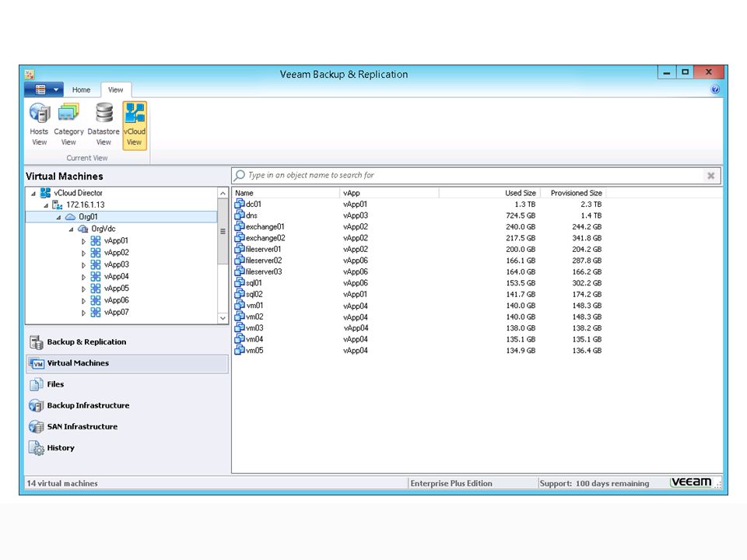Open the Backup & Replication pane
This screenshot has height=560, width=747.
127,342
